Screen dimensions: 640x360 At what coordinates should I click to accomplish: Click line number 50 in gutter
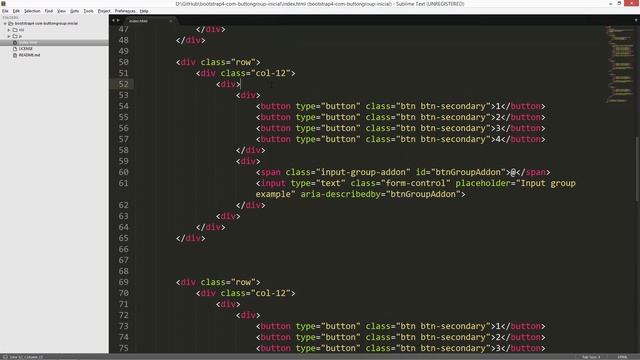[123, 62]
